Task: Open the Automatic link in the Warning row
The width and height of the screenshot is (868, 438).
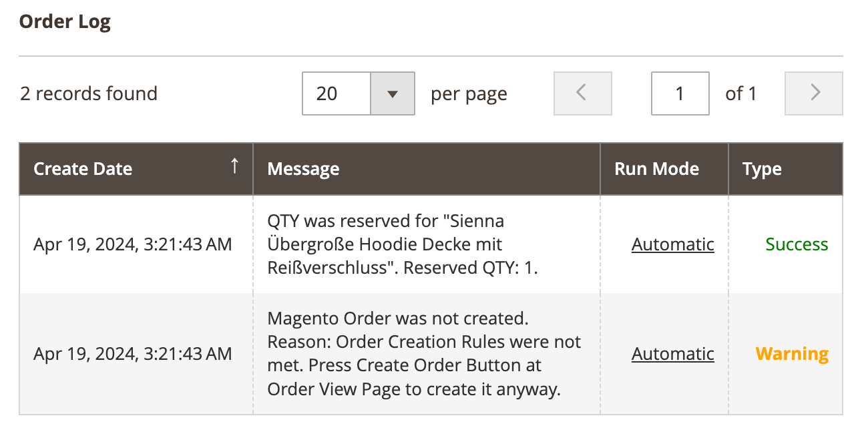Action: [672, 354]
